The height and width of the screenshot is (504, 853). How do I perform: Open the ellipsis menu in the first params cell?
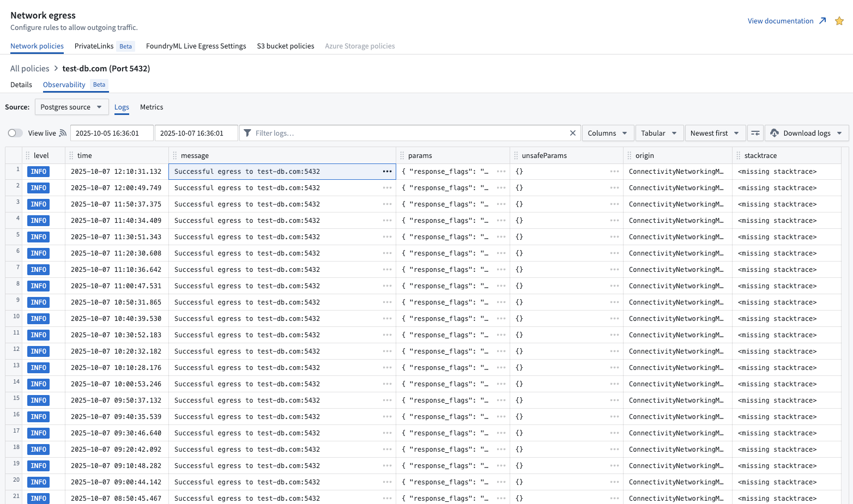click(x=501, y=171)
